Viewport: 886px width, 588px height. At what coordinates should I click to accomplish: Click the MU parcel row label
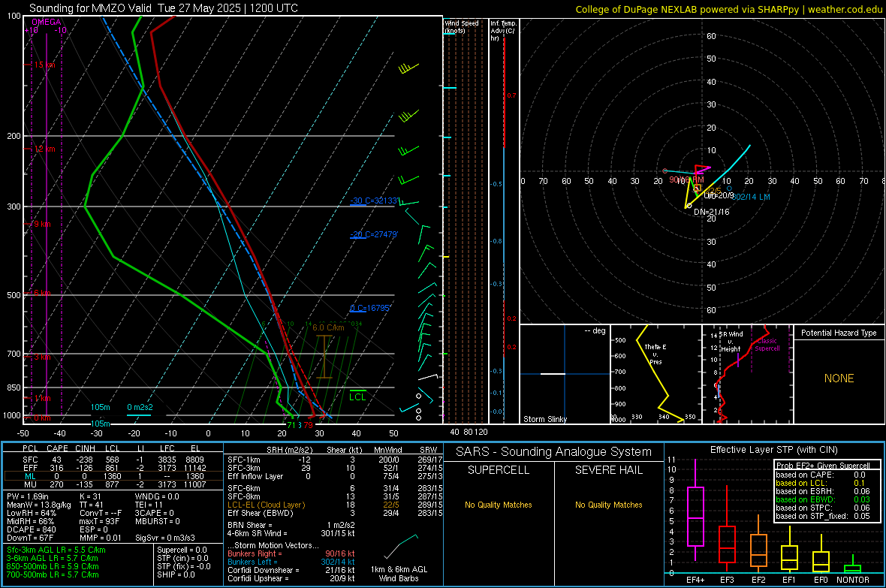coord(30,484)
